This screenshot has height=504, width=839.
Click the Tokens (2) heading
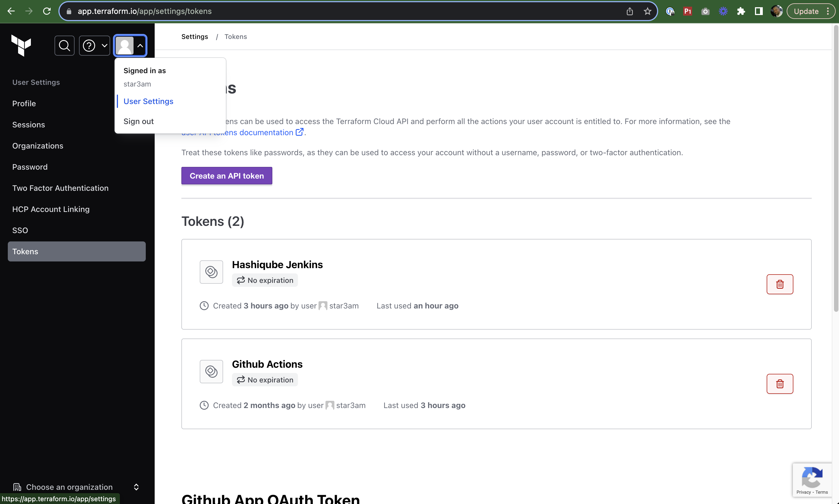(x=213, y=221)
